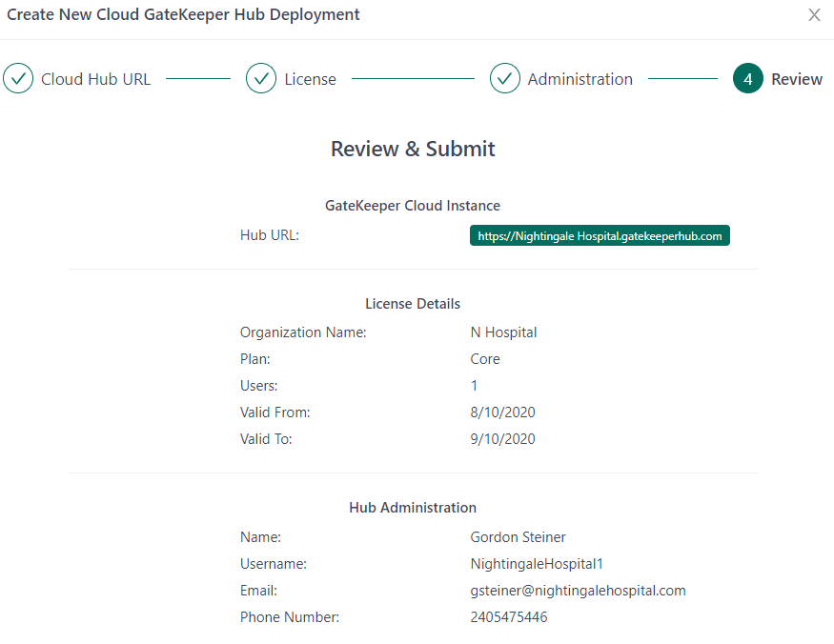Click the License step checkmark icon

click(x=261, y=79)
